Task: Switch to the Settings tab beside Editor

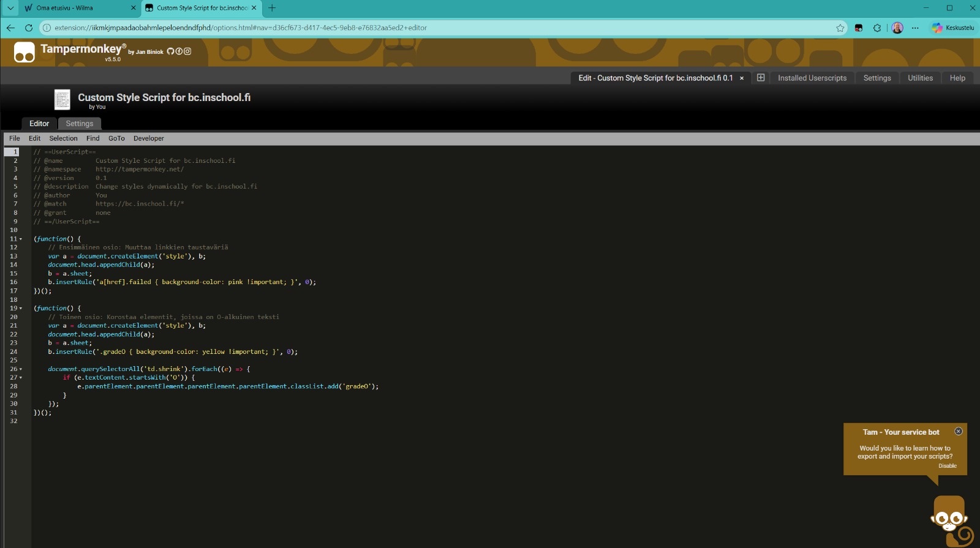Action: coord(80,124)
